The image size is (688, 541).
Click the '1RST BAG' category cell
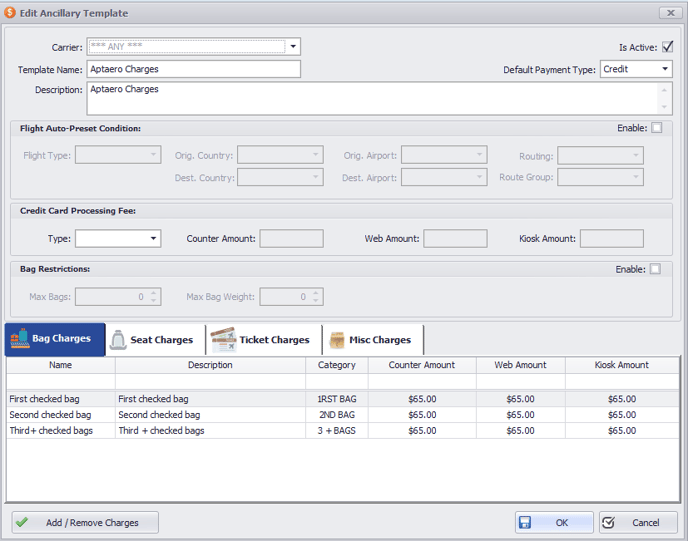337,399
